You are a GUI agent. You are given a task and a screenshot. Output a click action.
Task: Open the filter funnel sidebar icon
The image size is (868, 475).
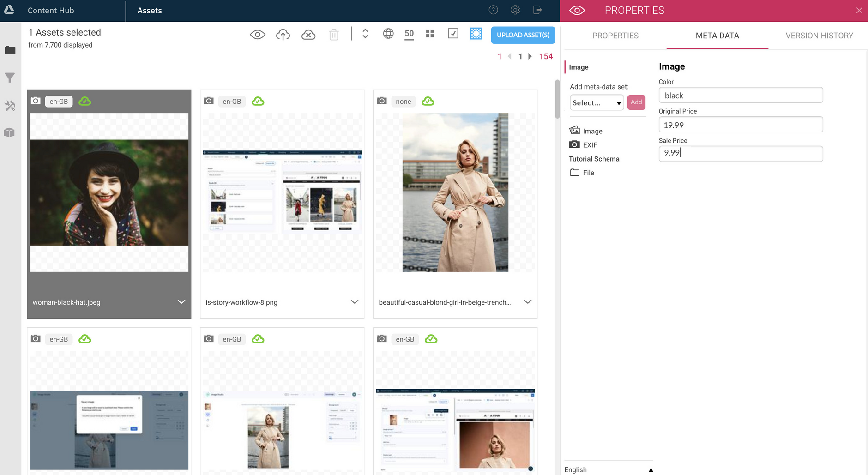[10, 78]
